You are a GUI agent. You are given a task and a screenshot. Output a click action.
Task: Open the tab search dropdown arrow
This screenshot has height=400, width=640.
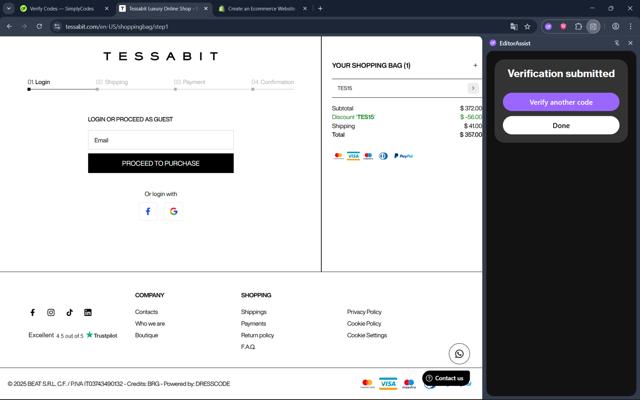click(x=9, y=8)
